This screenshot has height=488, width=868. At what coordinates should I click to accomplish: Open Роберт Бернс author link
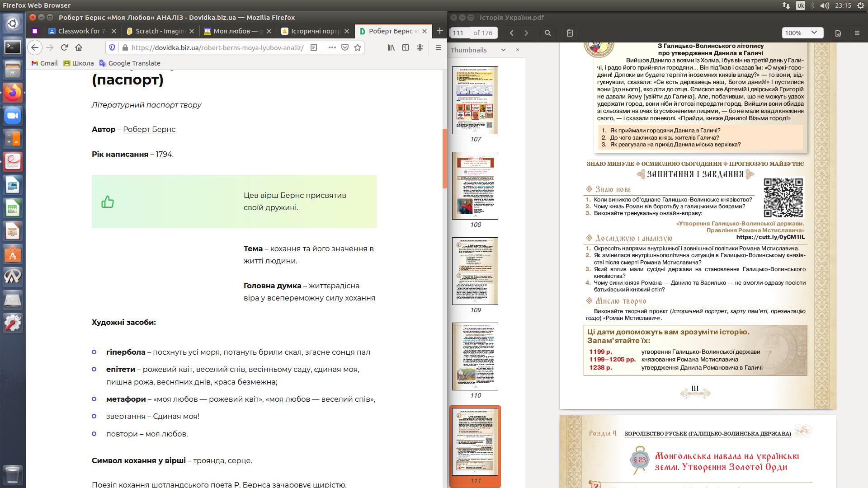[149, 129]
